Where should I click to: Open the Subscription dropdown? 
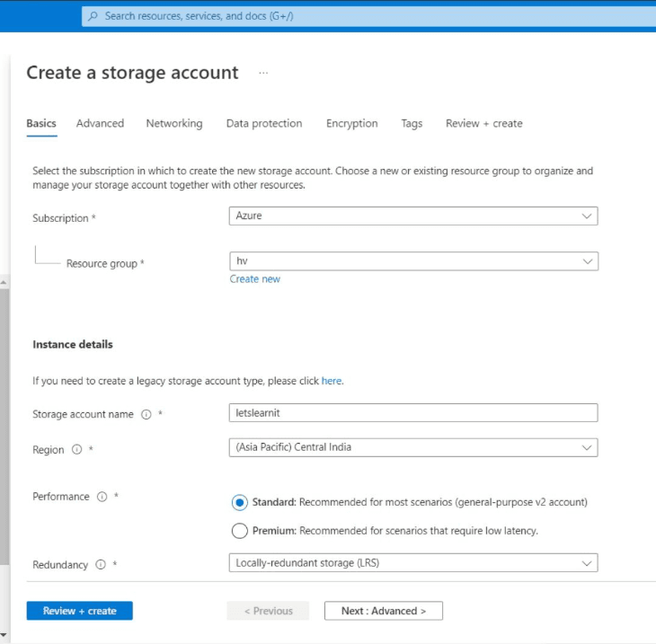click(x=413, y=216)
